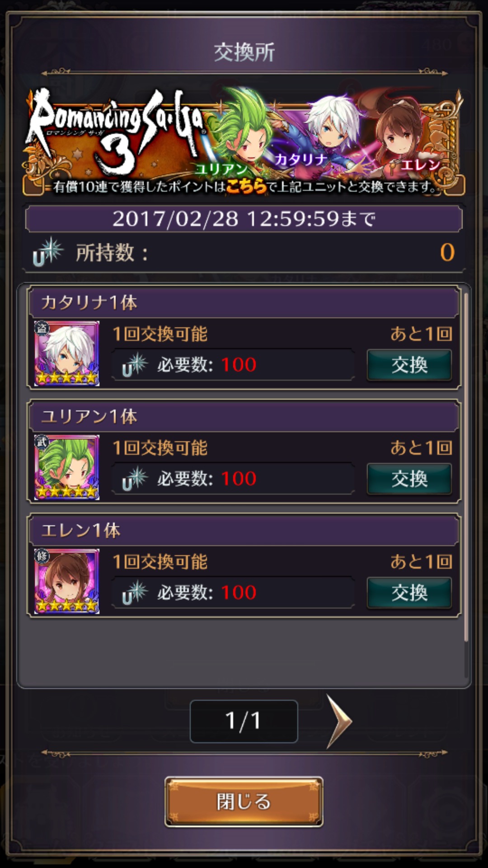
Task: Tap the 2017/02/28 deadline bar
Action: click(244, 219)
